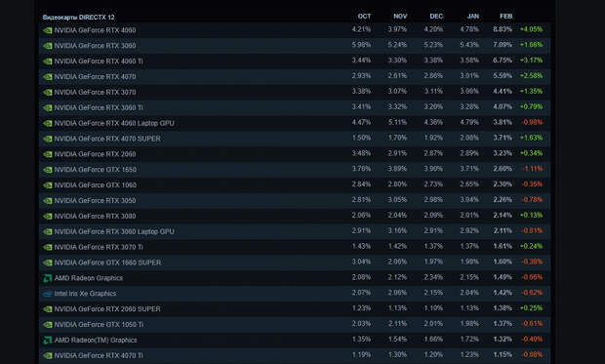Click the NVIDIA logo beside RTX 2060 SUPER
The image size is (605, 364).
tap(48, 308)
